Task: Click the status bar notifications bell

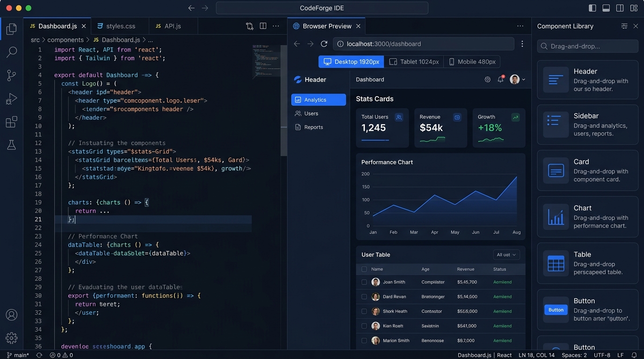Action: (634, 355)
